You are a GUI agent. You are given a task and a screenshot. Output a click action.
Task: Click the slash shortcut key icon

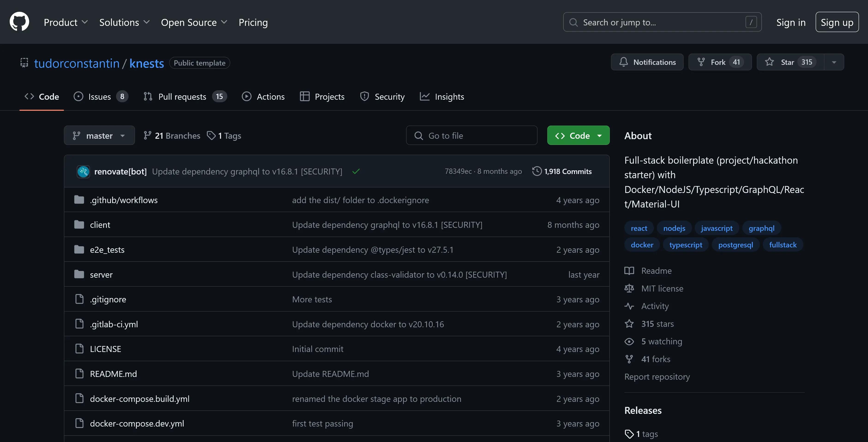click(x=751, y=22)
